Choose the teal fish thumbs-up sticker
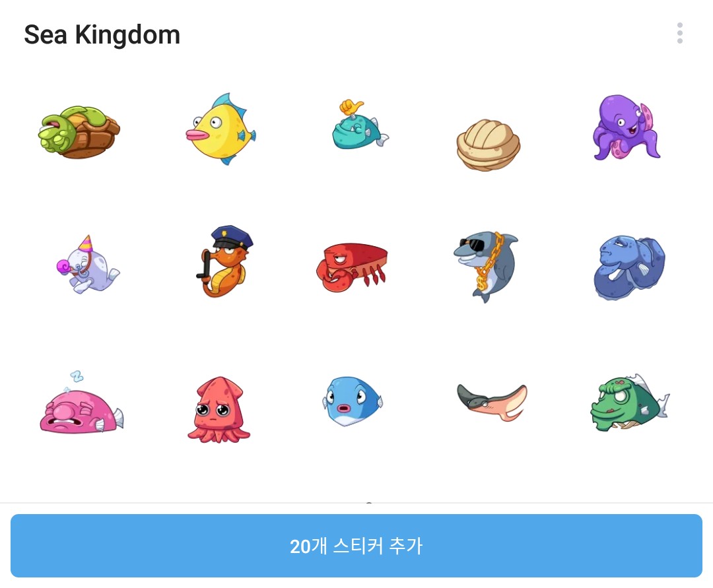Viewport: 713px width, 588px height. coord(360,125)
